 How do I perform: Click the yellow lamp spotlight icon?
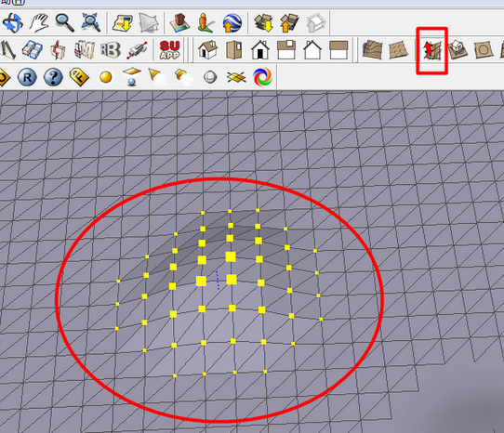click(x=184, y=77)
